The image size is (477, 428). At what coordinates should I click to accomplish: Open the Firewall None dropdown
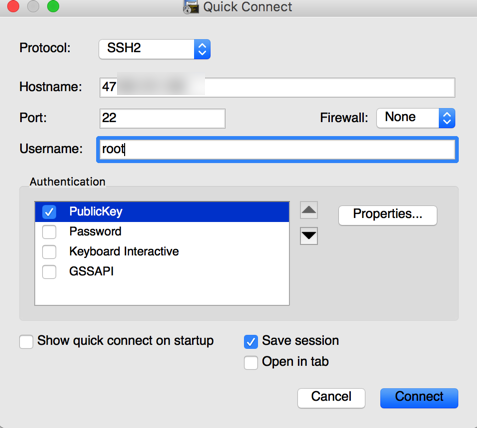pos(416,118)
